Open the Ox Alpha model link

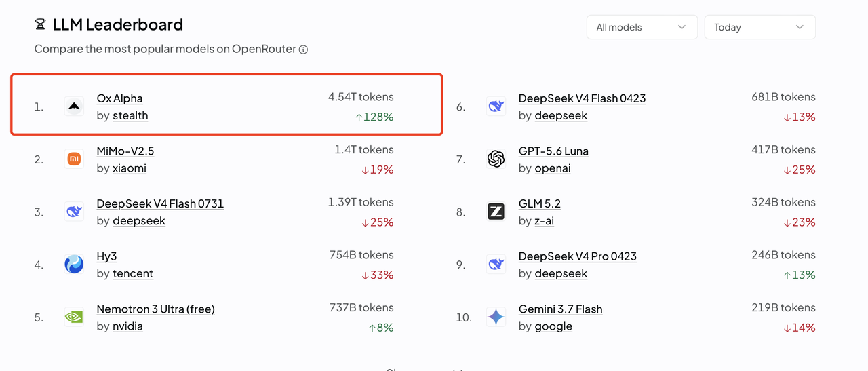[x=120, y=98]
